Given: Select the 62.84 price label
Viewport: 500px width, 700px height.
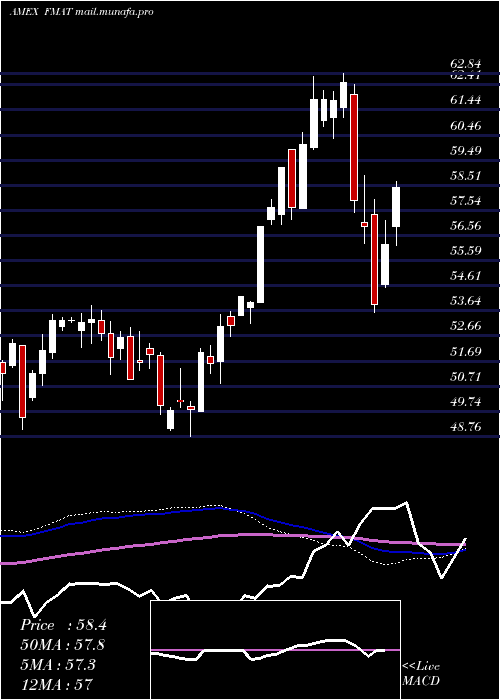Looking at the screenshot, I should (466, 65).
